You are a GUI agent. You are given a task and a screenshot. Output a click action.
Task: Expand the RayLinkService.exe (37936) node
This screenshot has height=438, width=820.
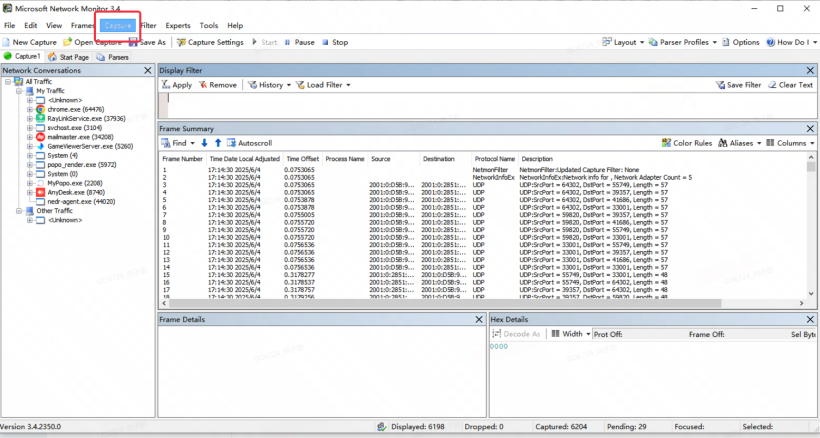pos(30,119)
